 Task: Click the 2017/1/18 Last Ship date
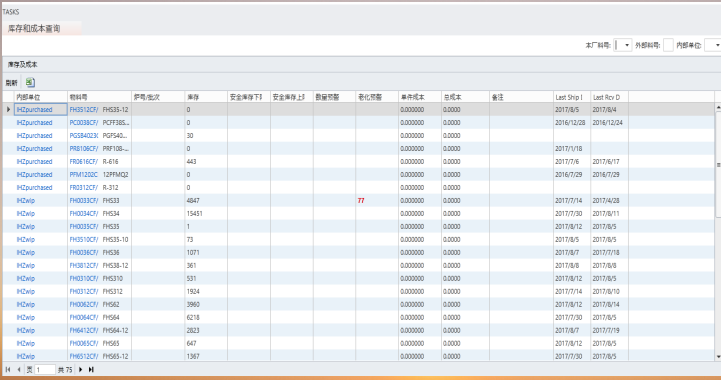click(x=568, y=149)
